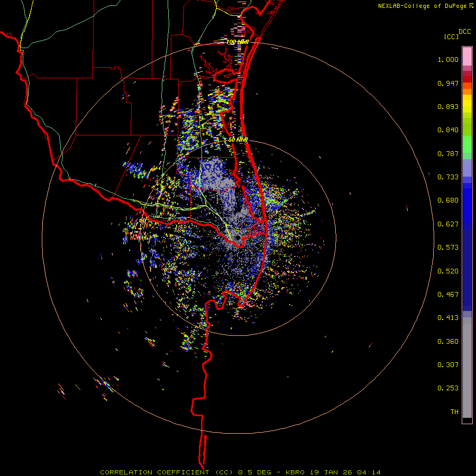Viewport: 476px width, 476px height.
Task: Click the 0.467 color scale value
Action: 448,295
